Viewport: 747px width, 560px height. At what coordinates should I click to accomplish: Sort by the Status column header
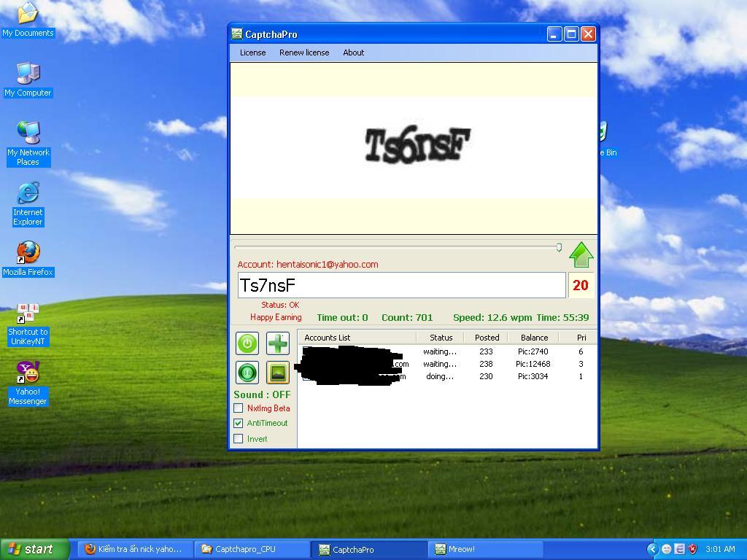click(x=441, y=338)
